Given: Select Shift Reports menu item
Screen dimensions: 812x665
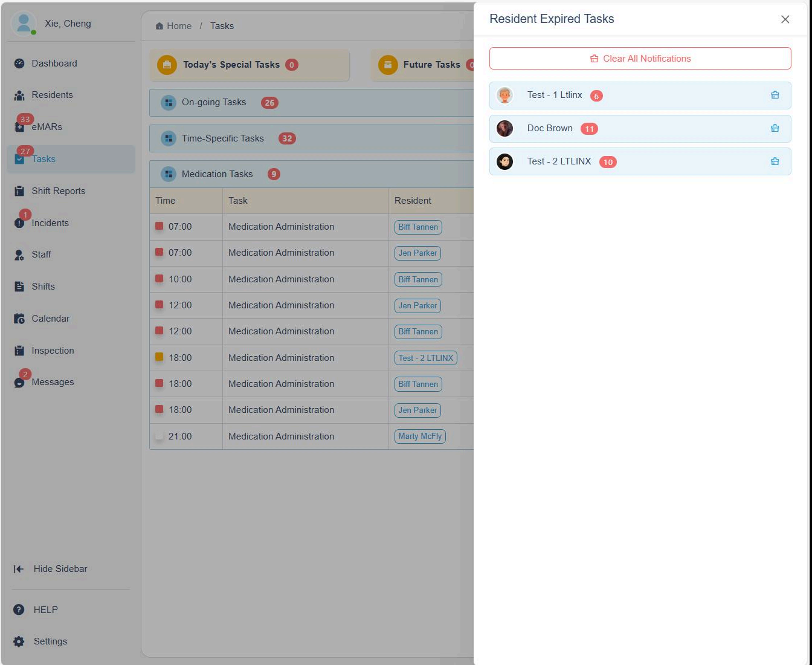Looking at the screenshot, I should (58, 191).
